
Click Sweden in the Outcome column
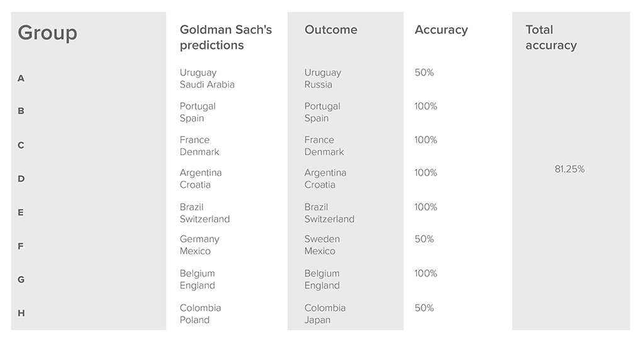[x=322, y=239]
